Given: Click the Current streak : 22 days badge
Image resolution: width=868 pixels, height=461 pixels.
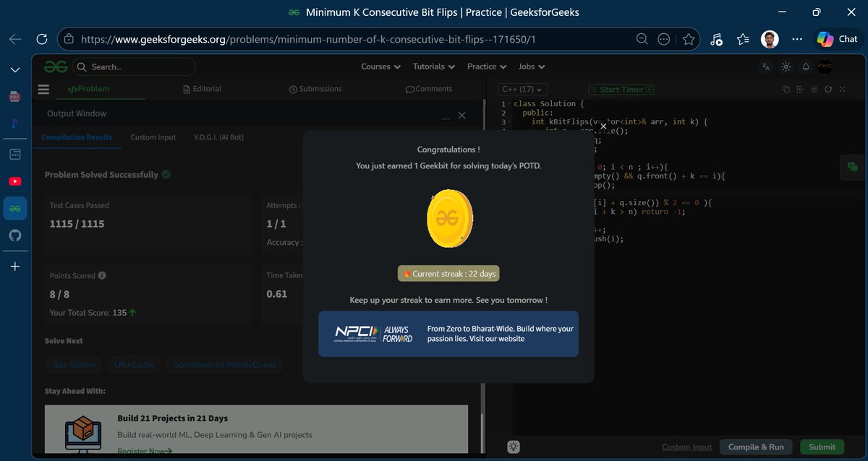Looking at the screenshot, I should tap(448, 274).
